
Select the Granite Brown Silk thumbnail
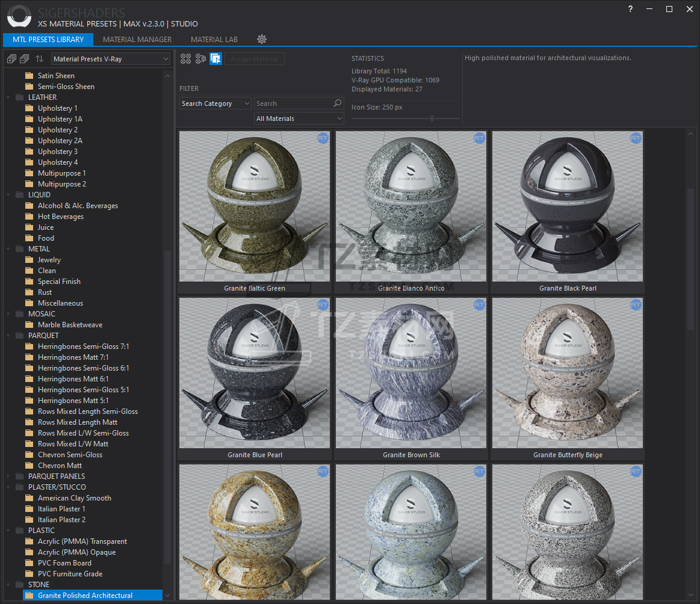410,373
